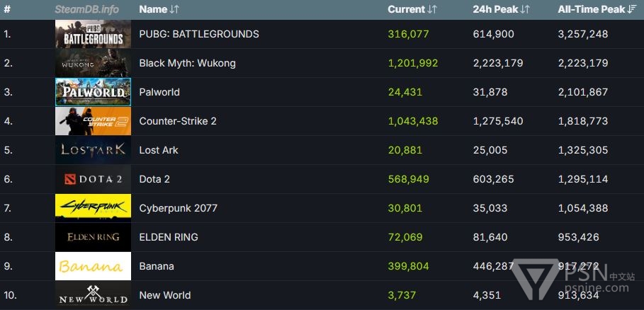This screenshot has height=310, width=644.
Task: Select 24h peak value 603,265
Action: click(x=493, y=179)
